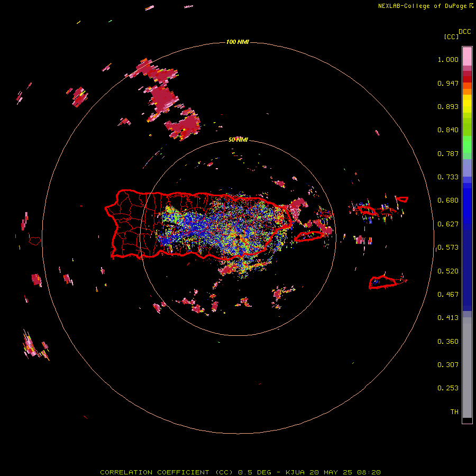Viewport: 476px width, 476px height.
Task: Select the 0.733 scale value
Action: pyautogui.click(x=448, y=177)
